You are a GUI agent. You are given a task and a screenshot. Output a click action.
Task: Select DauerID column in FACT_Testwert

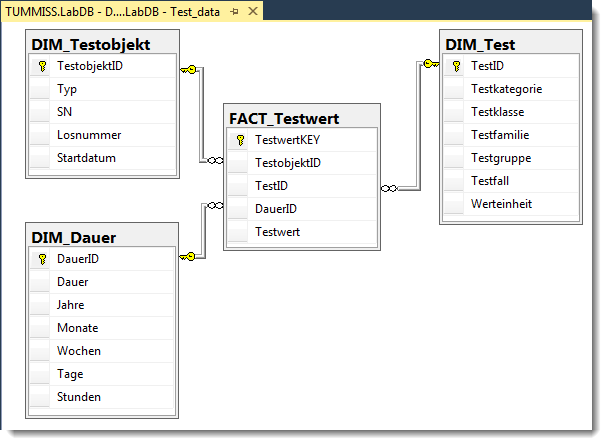click(x=302, y=209)
